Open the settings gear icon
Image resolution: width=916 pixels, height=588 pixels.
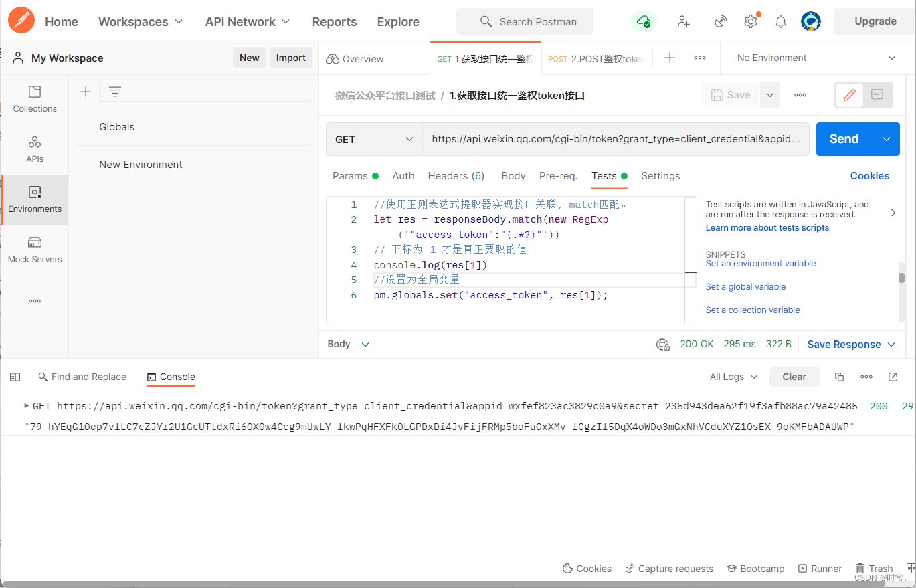pyautogui.click(x=751, y=21)
